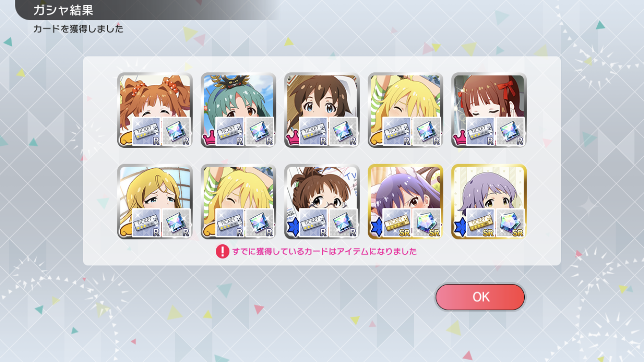The height and width of the screenshot is (362, 644).
Task: Click the gold SR ticket on purple-haired card
Action: [397, 223]
